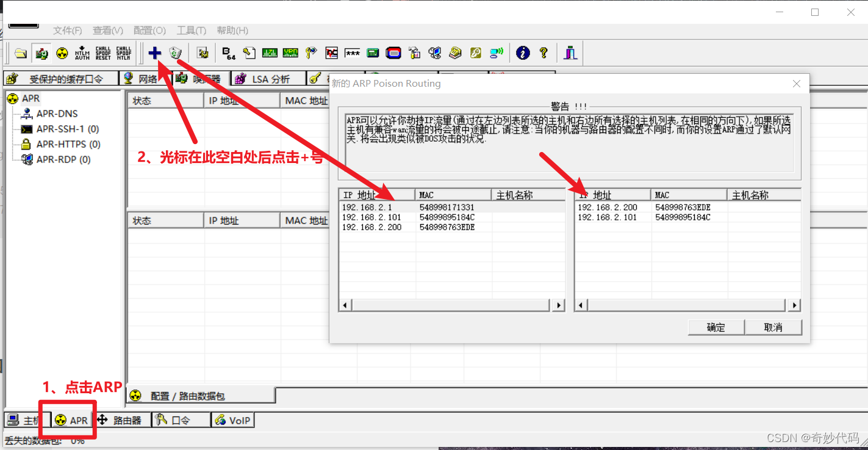Open the Access database password decoder icon
Viewport: 868px width, 450px height.
click(x=249, y=53)
